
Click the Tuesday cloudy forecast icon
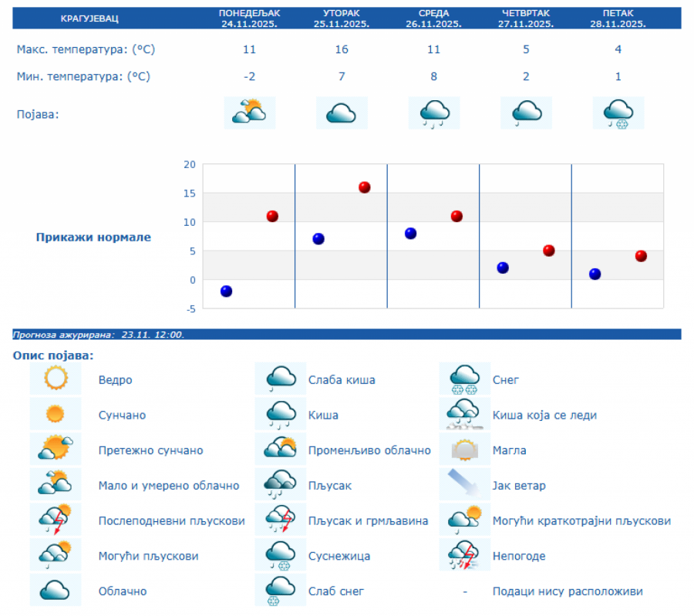[x=341, y=113]
